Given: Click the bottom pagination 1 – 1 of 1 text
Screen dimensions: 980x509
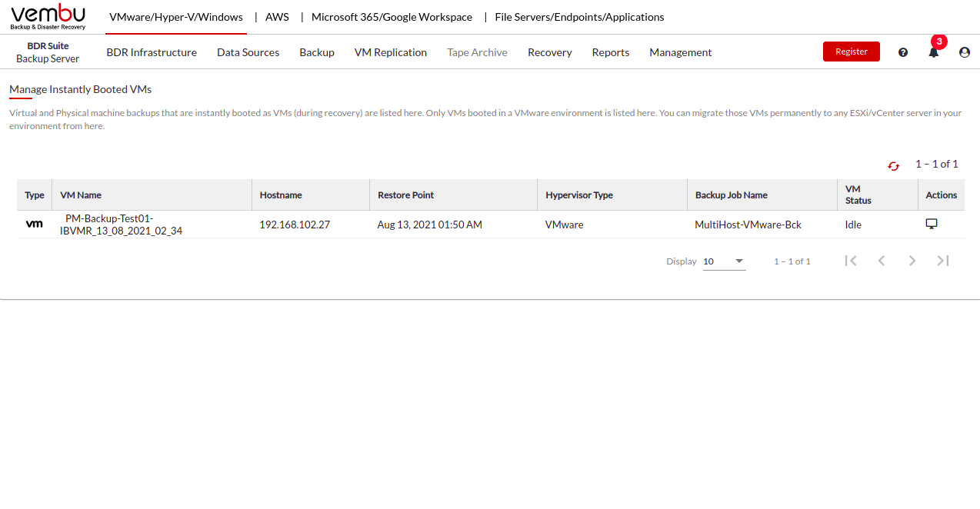Looking at the screenshot, I should tap(792, 261).
